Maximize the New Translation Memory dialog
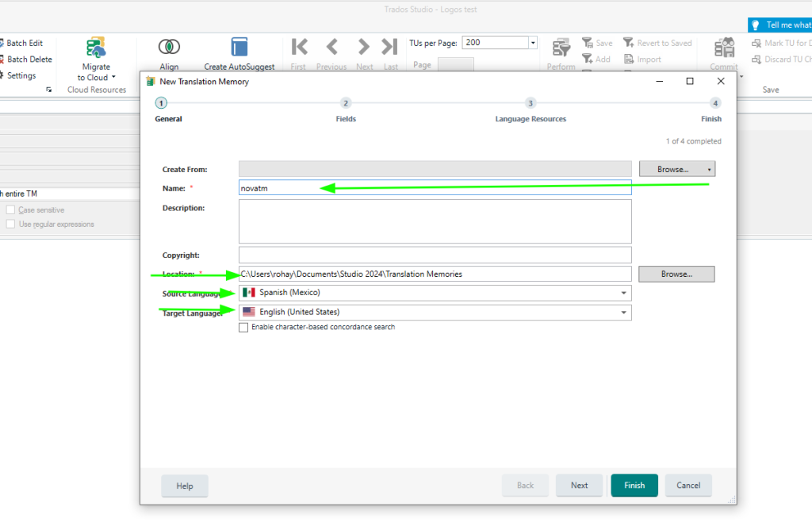Image resolution: width=812 pixels, height=530 pixels. pos(690,82)
